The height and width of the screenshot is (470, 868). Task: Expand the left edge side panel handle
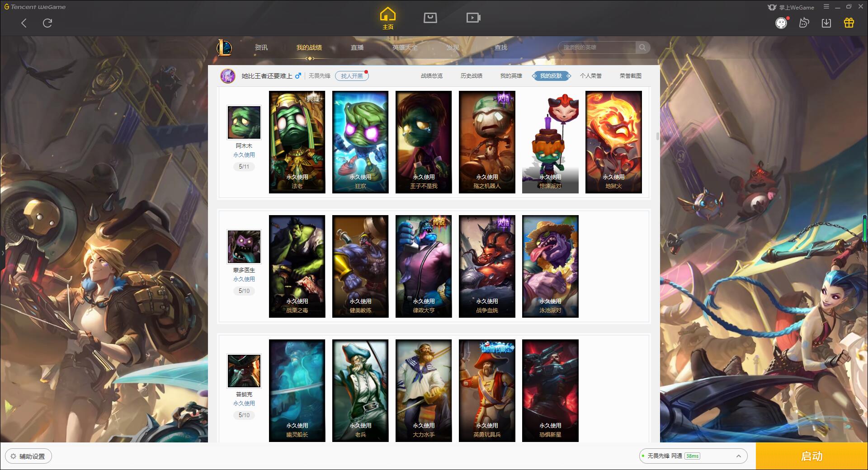coord(2,253)
